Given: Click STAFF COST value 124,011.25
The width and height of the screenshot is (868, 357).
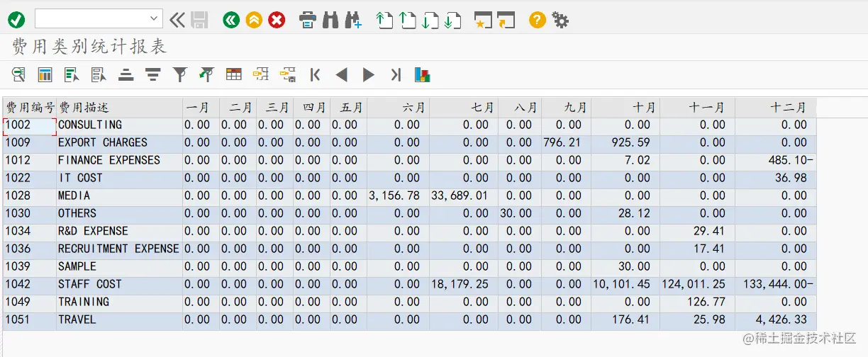Looking at the screenshot, I should click(693, 285).
